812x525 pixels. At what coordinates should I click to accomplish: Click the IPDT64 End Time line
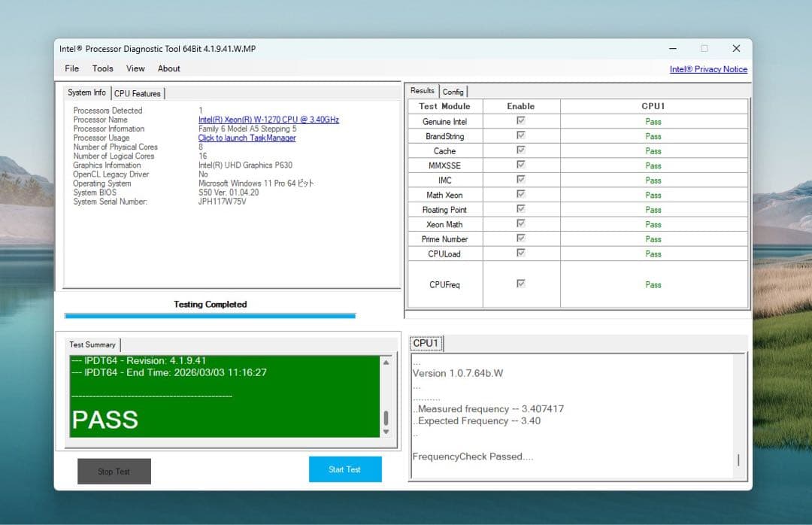tap(169, 372)
